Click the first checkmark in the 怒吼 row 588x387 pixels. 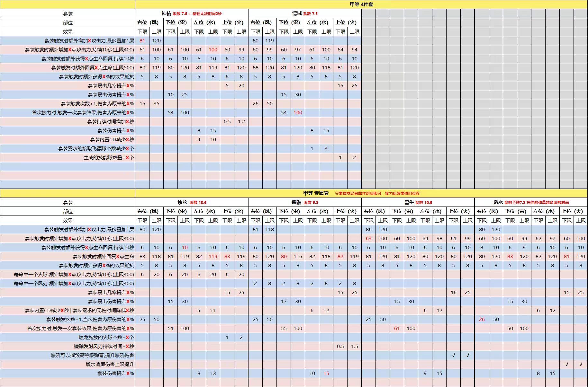(453, 355)
